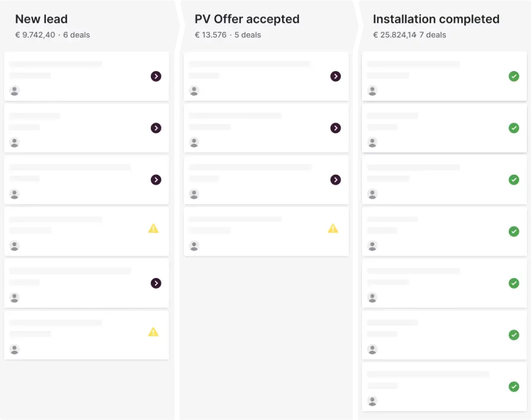Click arrow icon on second PV Offer accepted card

tap(336, 128)
